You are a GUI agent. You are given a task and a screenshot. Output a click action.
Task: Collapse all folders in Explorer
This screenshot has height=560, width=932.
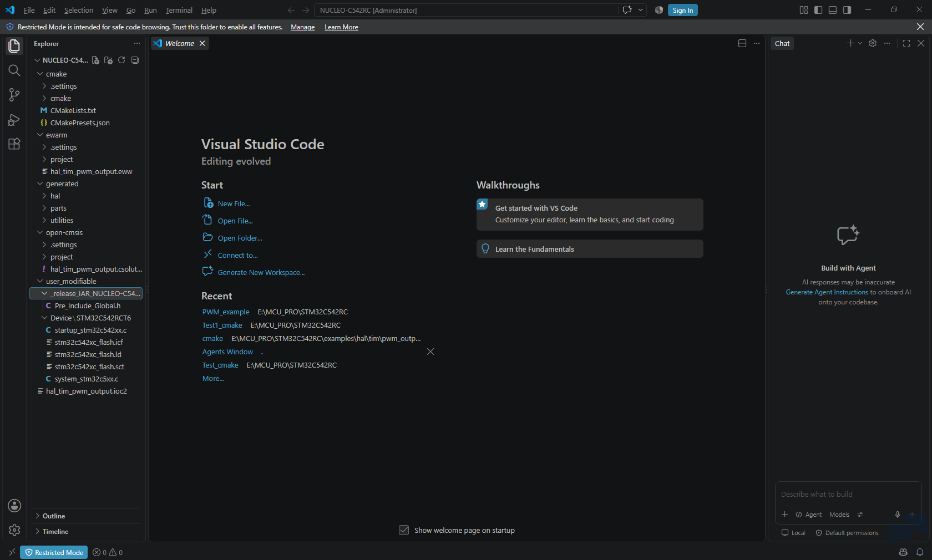(135, 60)
